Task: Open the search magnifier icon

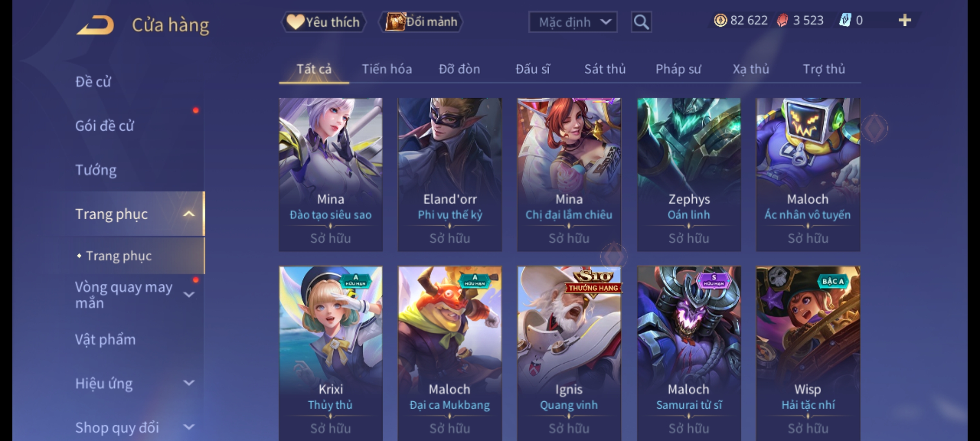Action: tap(641, 22)
